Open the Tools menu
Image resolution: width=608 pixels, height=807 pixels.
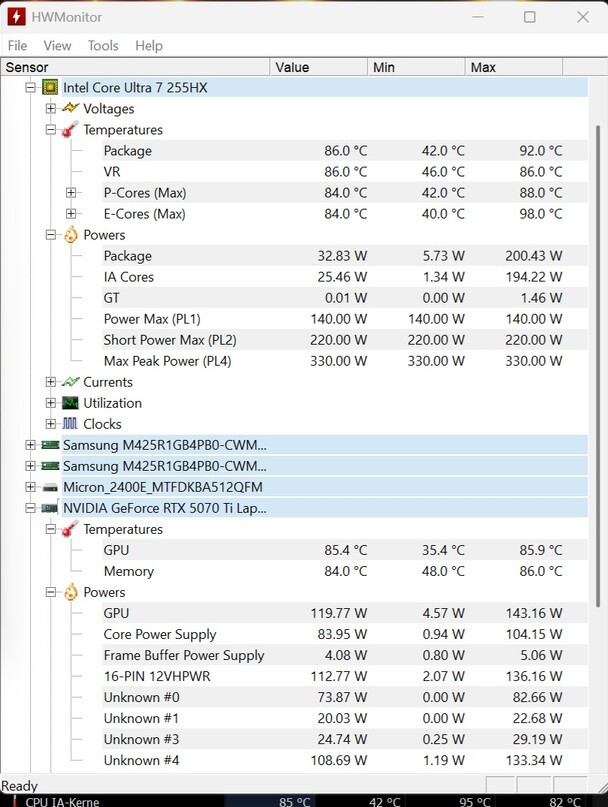(103, 46)
